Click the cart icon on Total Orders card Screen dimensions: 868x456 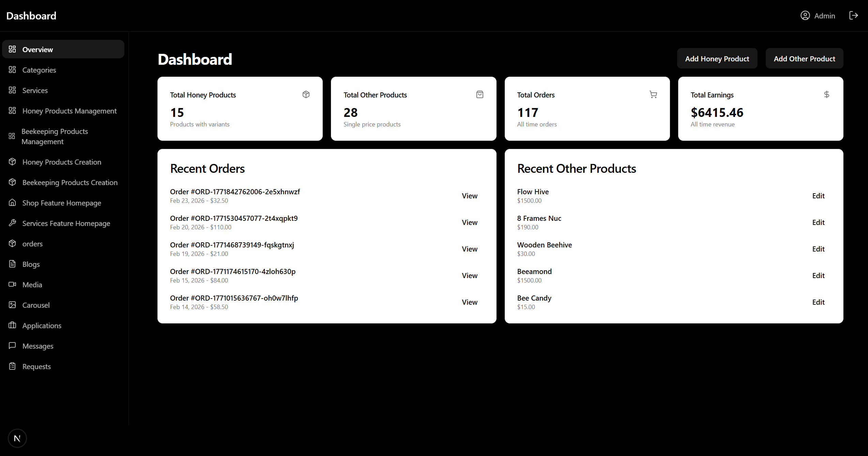(x=653, y=94)
